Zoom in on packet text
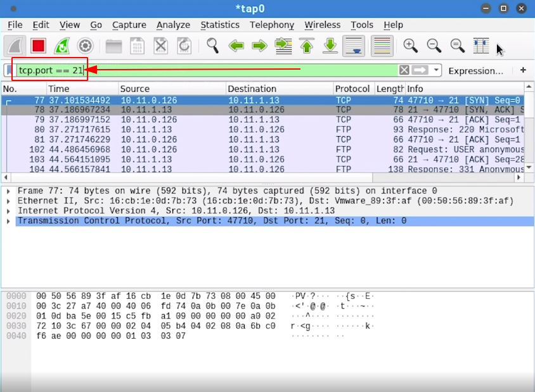535x392 pixels. [411, 46]
